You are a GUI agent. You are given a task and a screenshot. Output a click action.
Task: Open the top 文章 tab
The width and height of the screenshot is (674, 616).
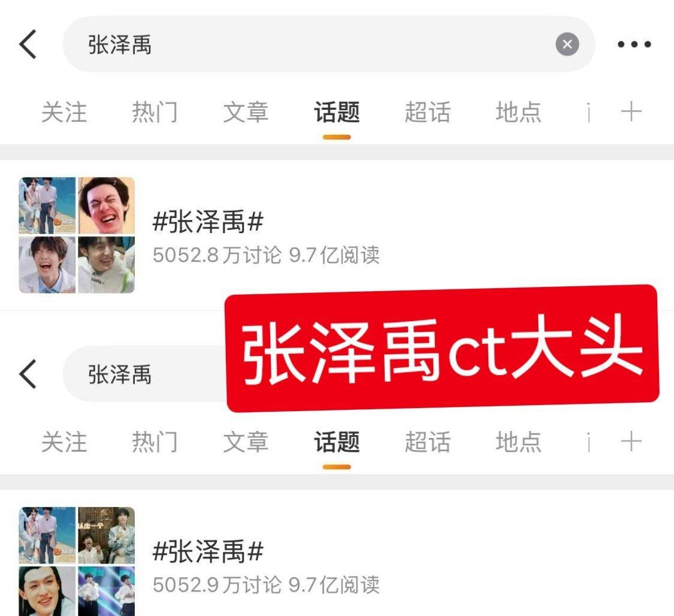246,112
